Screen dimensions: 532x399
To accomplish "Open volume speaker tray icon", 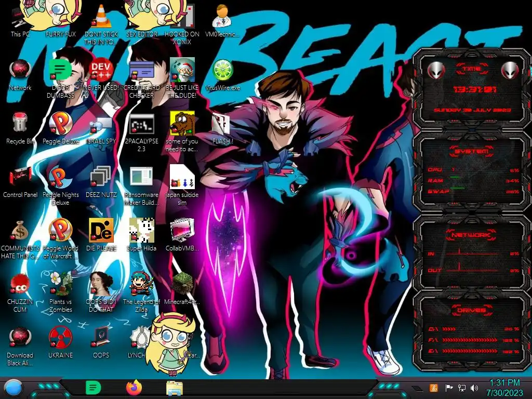I will pyautogui.click(x=474, y=388).
